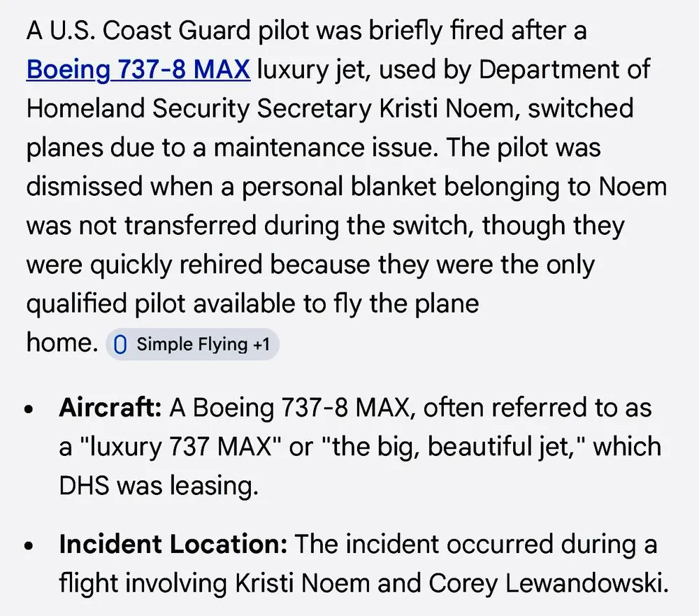The width and height of the screenshot is (699, 616).
Task: Click the bullet dot beside Incident Location
Action: (x=29, y=547)
